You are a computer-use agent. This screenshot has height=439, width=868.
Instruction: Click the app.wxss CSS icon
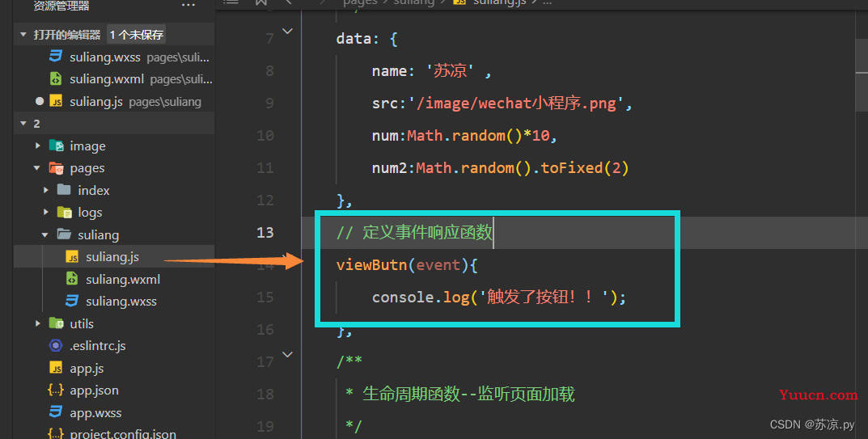[56, 412]
